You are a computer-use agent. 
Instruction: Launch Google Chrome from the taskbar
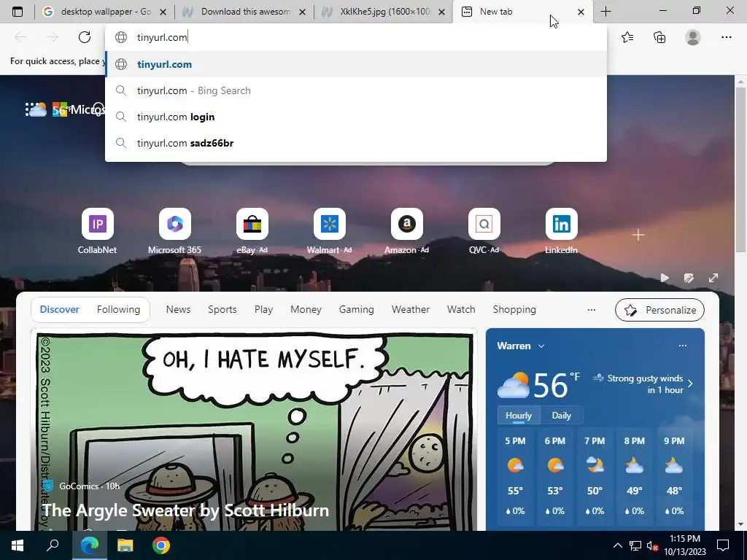tap(161, 545)
